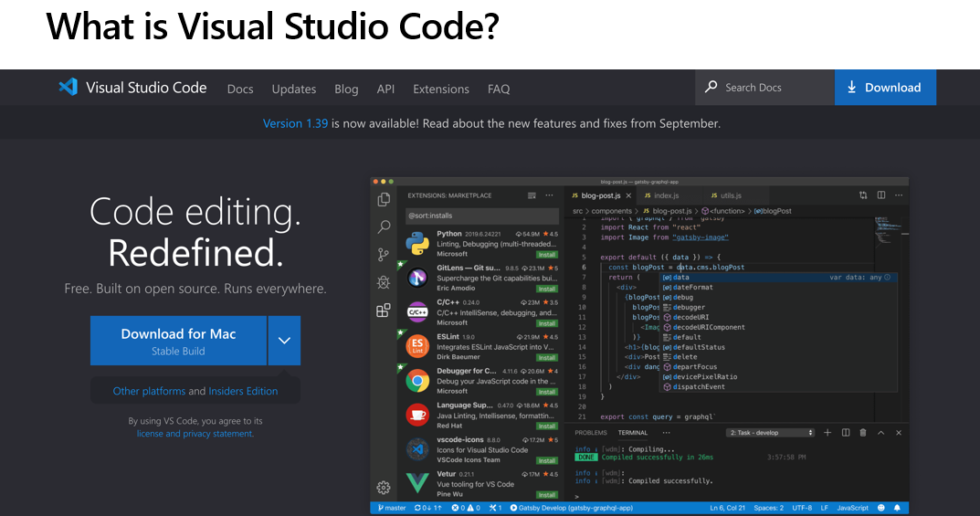Click Spaces: 2 indentation in the status bar
This screenshot has width=980, height=516.
click(x=768, y=508)
